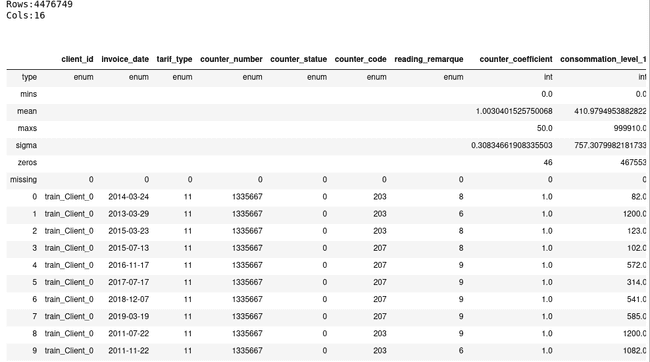Click sigma value 757.3079982181733
The image size is (650, 362).
tap(610, 145)
